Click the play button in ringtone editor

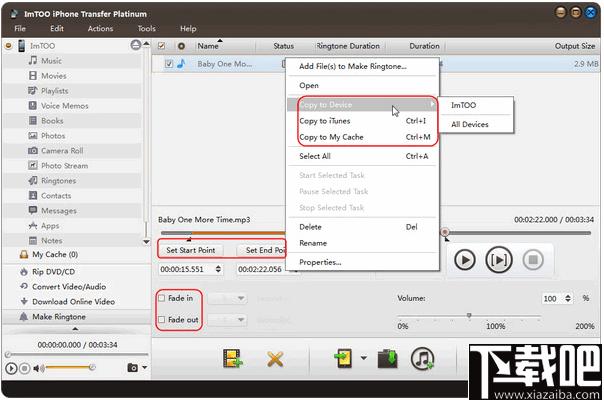click(465, 260)
